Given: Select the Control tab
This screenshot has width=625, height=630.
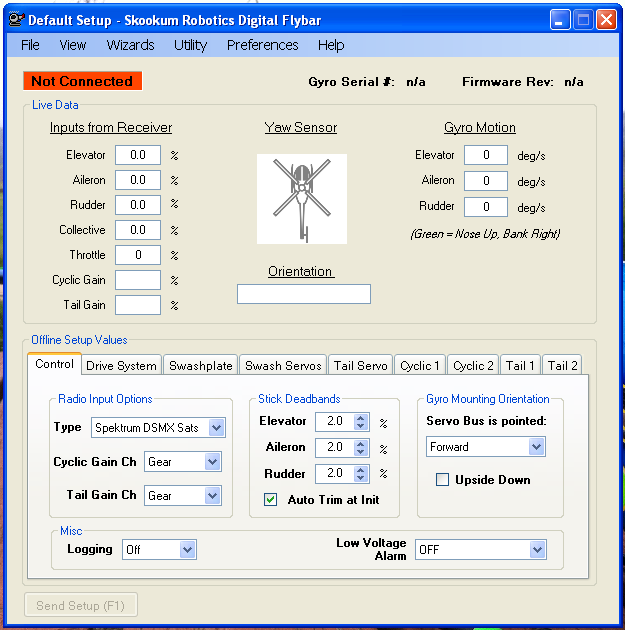Looking at the screenshot, I should 54,364.
